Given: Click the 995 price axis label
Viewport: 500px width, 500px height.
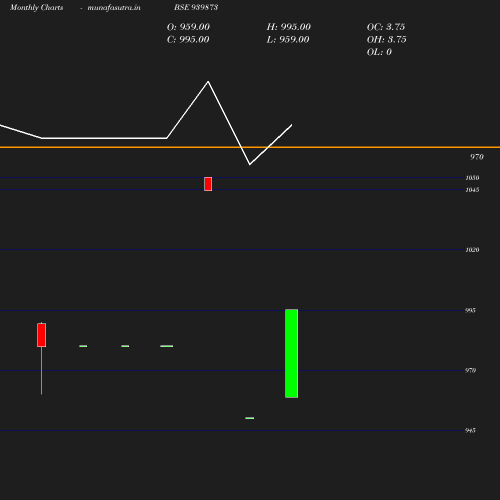Looking at the screenshot, I should tap(470, 311).
